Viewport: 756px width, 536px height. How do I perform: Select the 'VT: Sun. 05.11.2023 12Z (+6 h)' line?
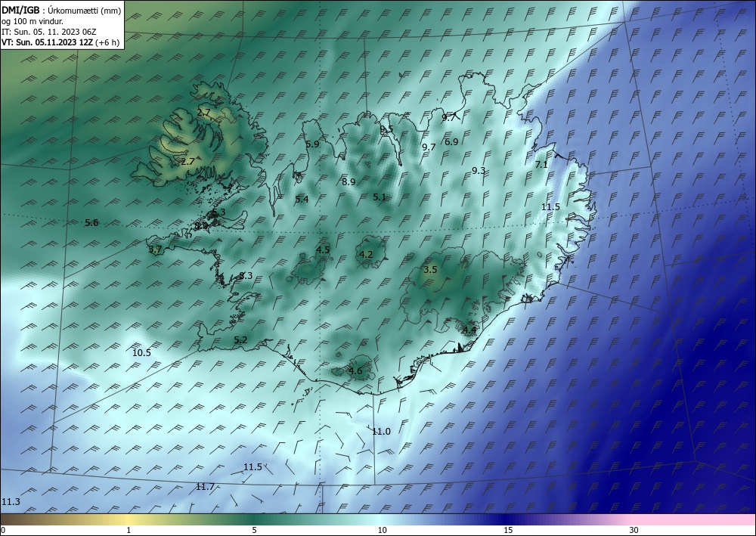point(60,42)
